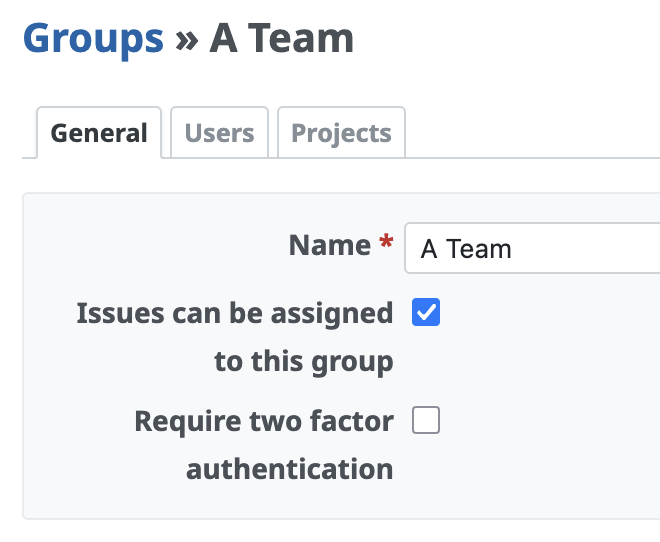Open the Projects tab
The height and width of the screenshot is (542, 660).
(x=341, y=133)
